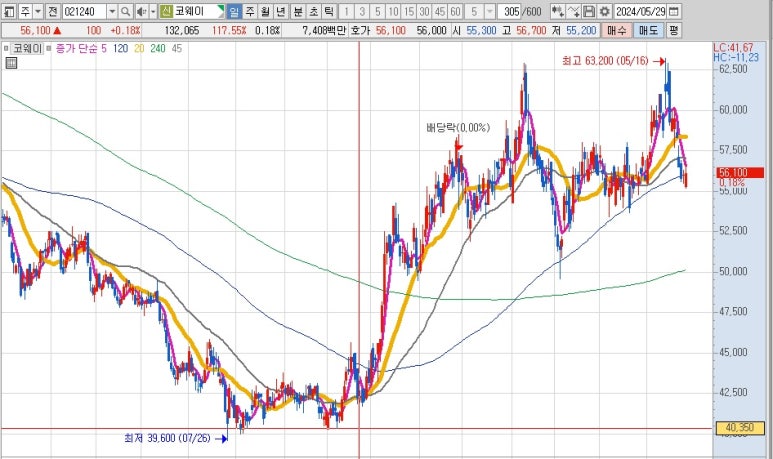The image size is (773, 459).
Task: Choose the 10 interval button
Action: 393,11
